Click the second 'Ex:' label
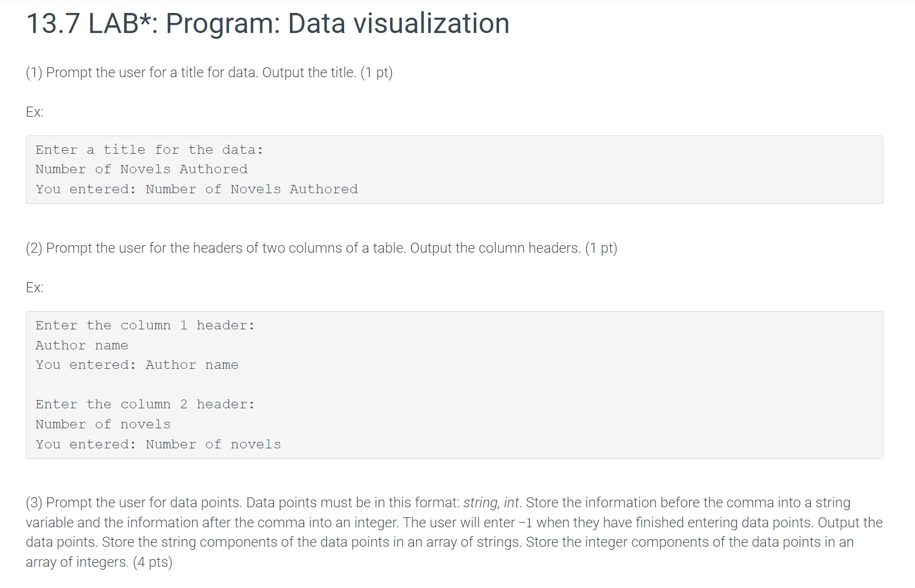The width and height of the screenshot is (915, 588). pyautogui.click(x=35, y=288)
